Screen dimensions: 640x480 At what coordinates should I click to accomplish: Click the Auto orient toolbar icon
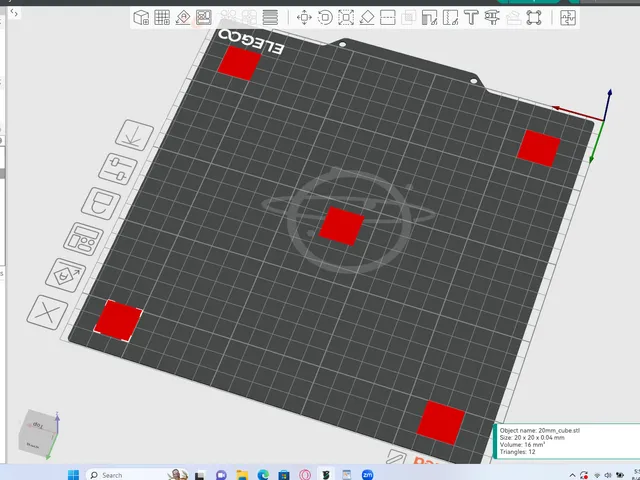(x=183, y=18)
